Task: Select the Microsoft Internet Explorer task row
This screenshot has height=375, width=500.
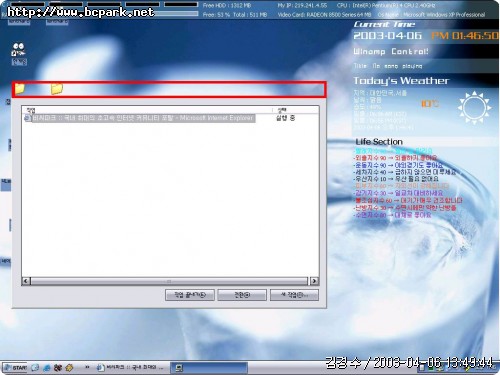Action: click(x=140, y=118)
